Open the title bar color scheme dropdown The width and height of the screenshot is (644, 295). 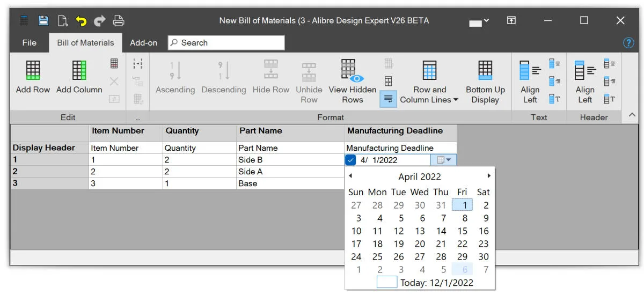coord(479,21)
